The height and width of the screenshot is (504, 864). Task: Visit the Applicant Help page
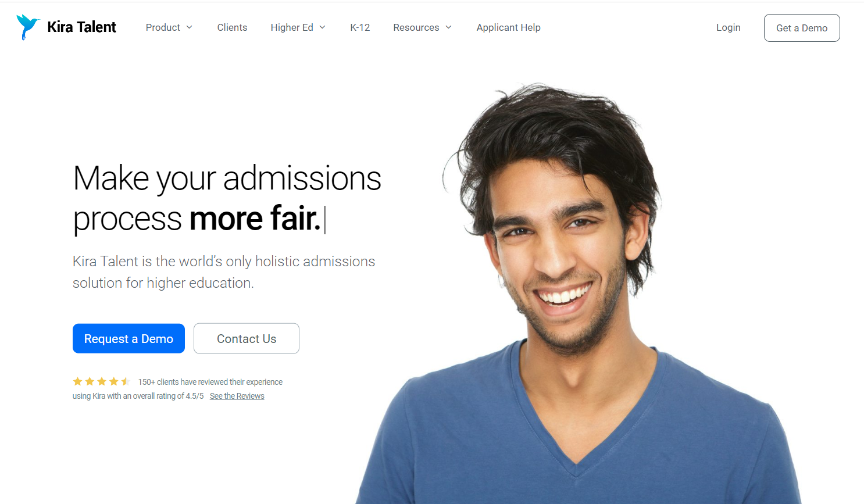tap(508, 27)
